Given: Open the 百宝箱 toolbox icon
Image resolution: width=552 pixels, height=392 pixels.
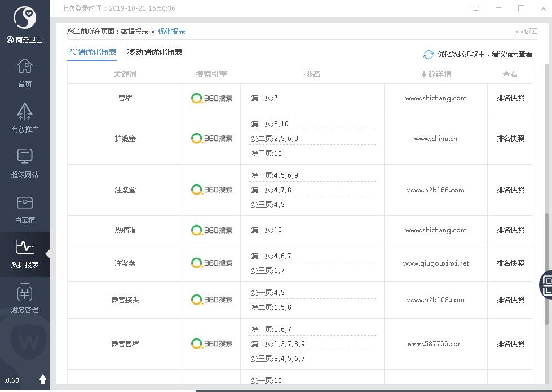Looking at the screenshot, I should pos(25,208).
